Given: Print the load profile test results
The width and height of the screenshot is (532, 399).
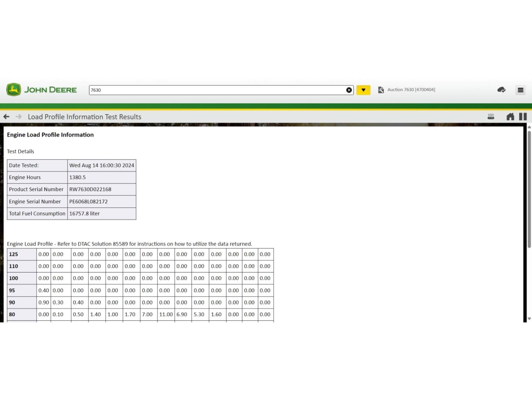Looking at the screenshot, I should point(491,117).
